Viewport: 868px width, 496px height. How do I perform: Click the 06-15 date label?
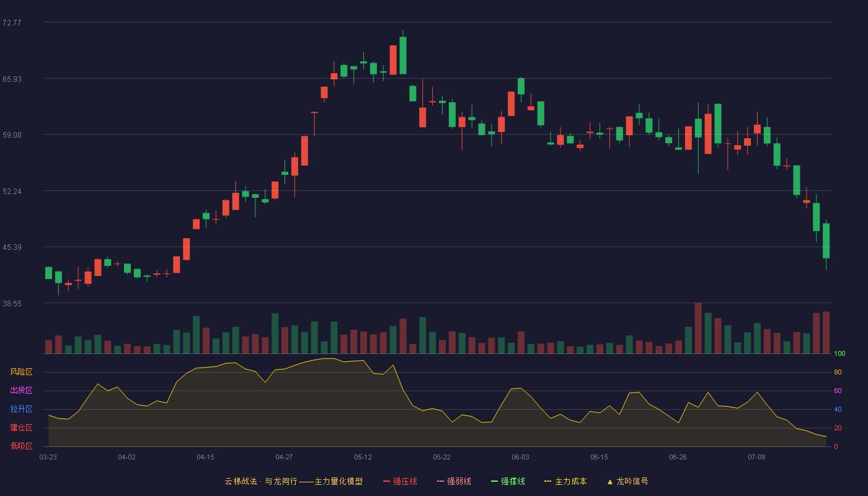[599, 457]
